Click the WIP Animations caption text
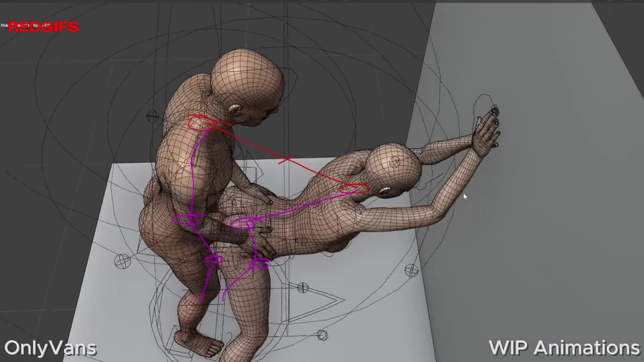Screen dimensions: 644x362 tap(564, 348)
